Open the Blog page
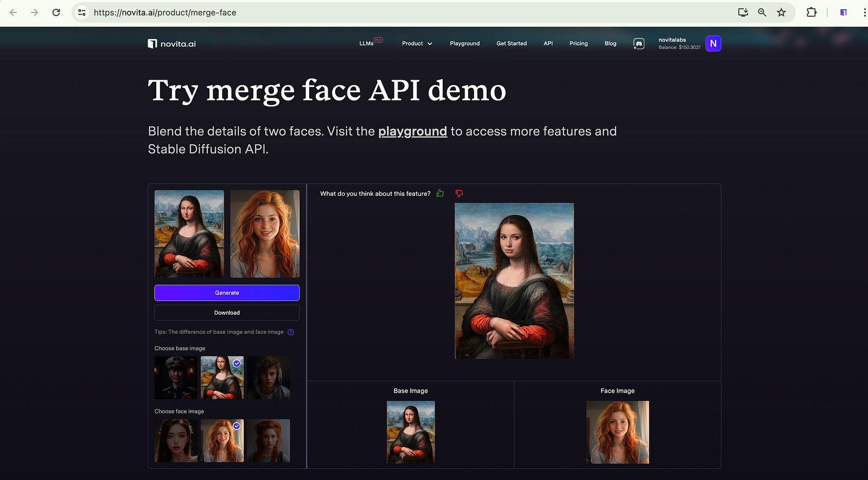Screen dimensions: 868x480 pos(610,43)
